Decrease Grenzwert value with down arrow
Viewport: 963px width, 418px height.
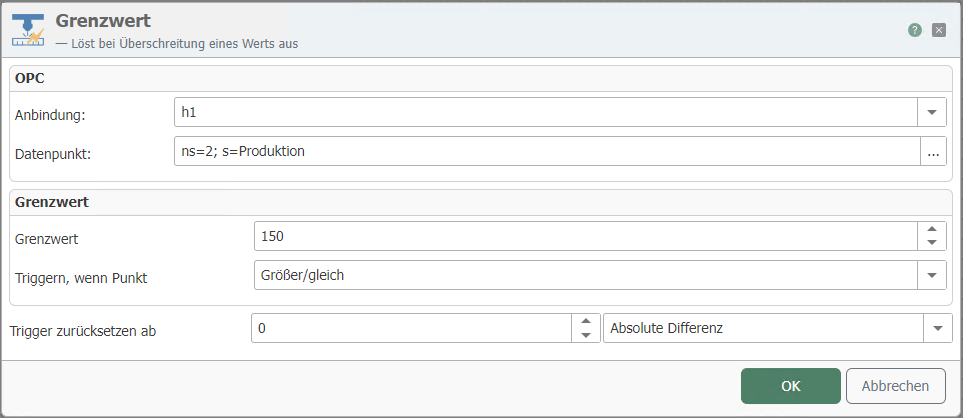pyautogui.click(x=932, y=243)
